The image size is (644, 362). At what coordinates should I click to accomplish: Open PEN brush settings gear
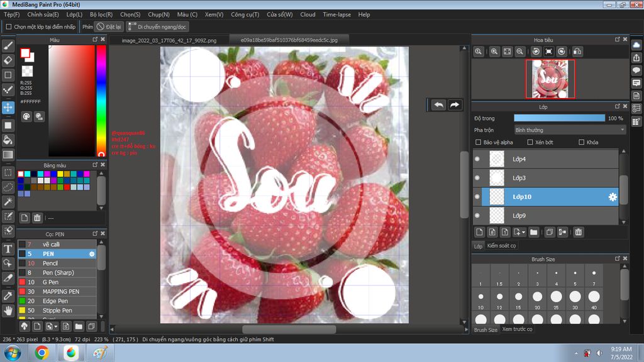(92, 254)
